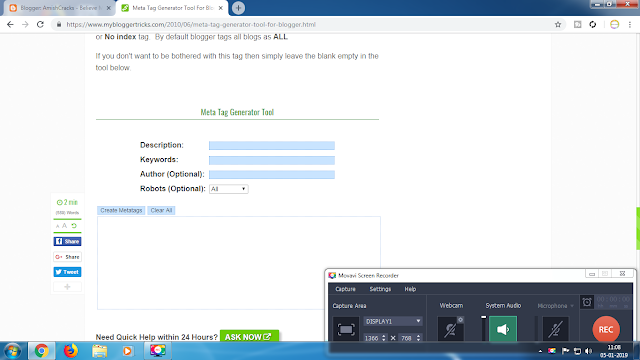
Task: Click the Keywords input field
Action: 272,160
